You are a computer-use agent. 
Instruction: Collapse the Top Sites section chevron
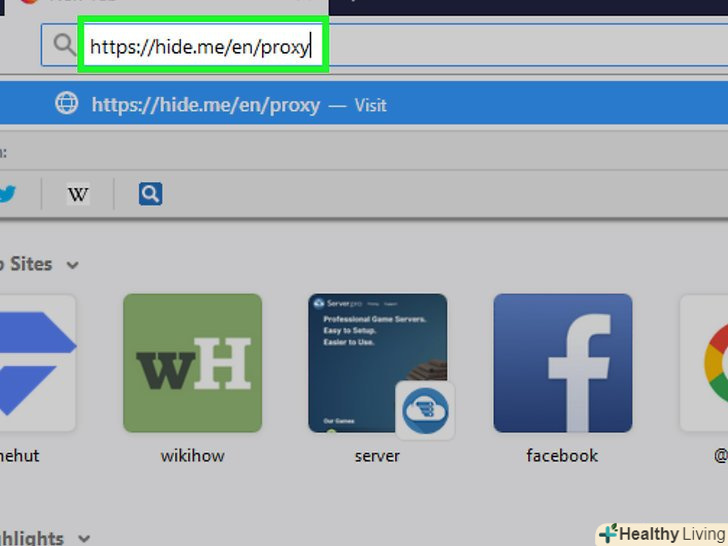(x=72, y=265)
